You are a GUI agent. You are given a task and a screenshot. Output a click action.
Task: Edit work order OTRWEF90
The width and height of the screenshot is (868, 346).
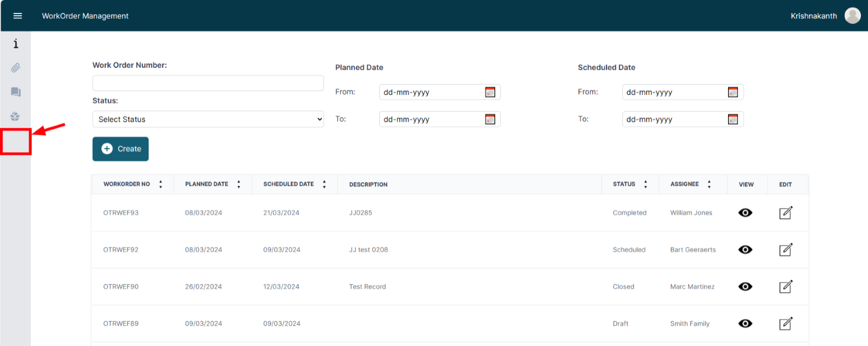tap(786, 287)
